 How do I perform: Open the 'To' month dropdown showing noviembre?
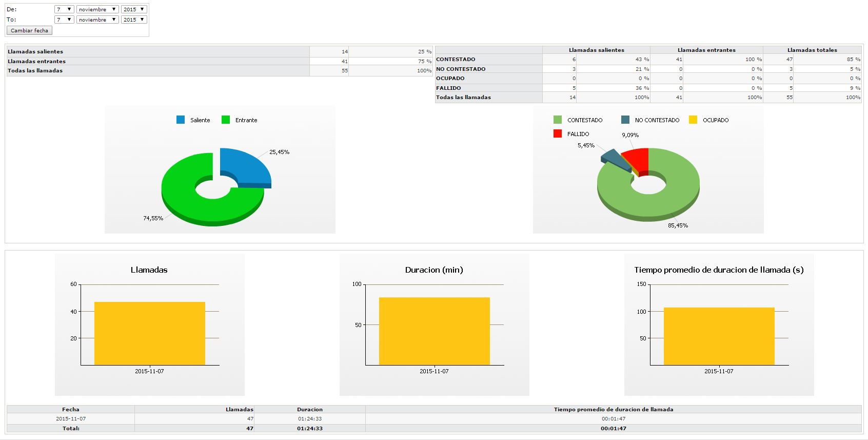[x=97, y=20]
